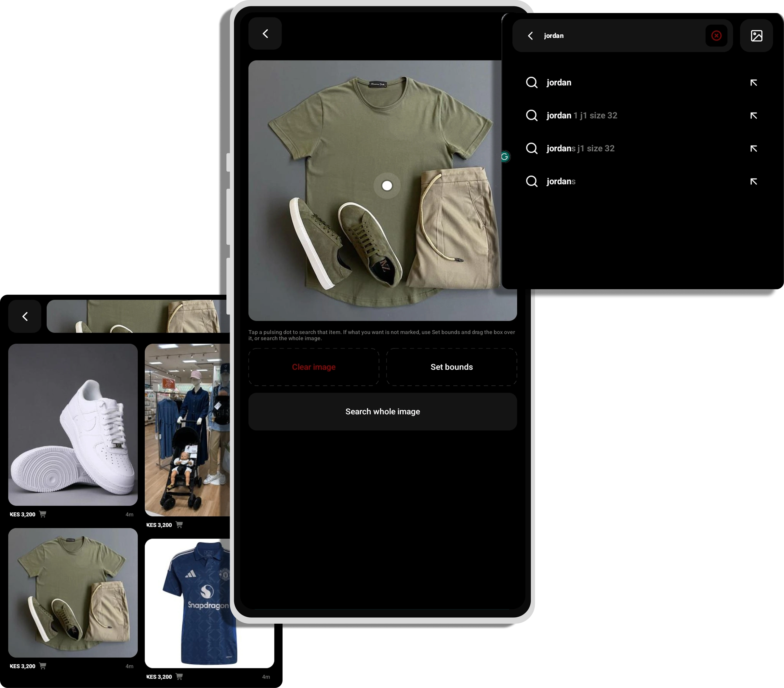Tap the pulsing dot on the t-shirt
Image resolution: width=784 pixels, height=688 pixels.
click(387, 186)
